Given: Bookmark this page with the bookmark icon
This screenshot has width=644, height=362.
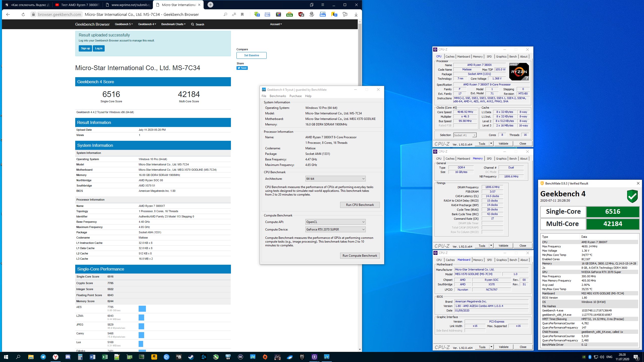Looking at the screenshot, I should click(x=242, y=15).
